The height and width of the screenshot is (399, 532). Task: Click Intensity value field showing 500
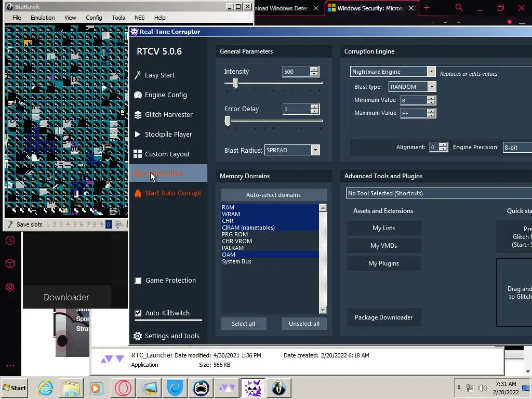[296, 72]
